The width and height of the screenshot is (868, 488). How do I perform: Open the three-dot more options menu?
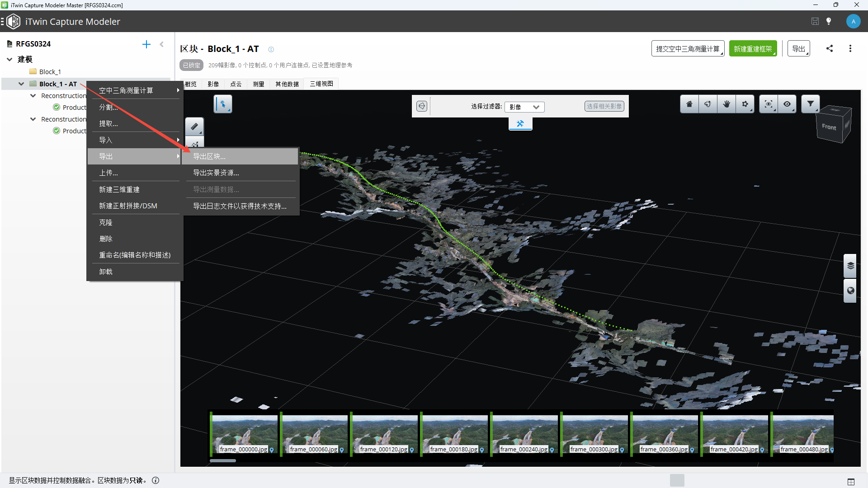pyautogui.click(x=850, y=48)
